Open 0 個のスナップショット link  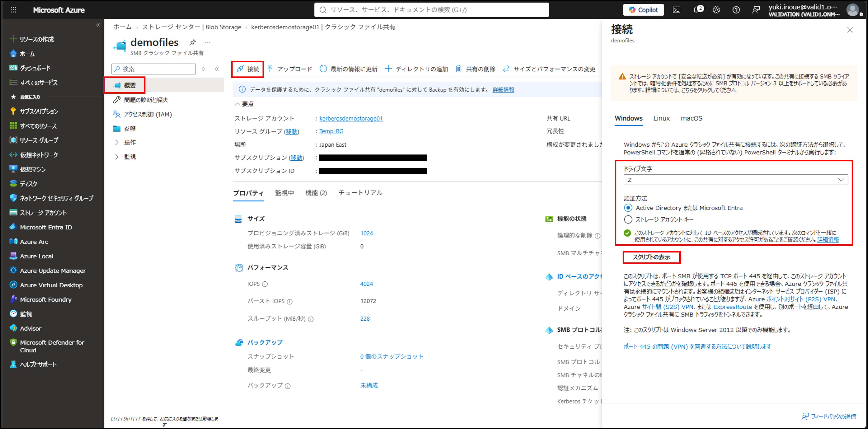tap(392, 356)
